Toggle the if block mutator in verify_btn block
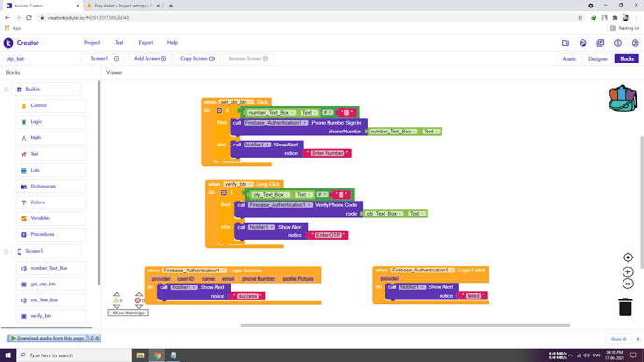Screen dimensions: 644x362 (224, 192)
